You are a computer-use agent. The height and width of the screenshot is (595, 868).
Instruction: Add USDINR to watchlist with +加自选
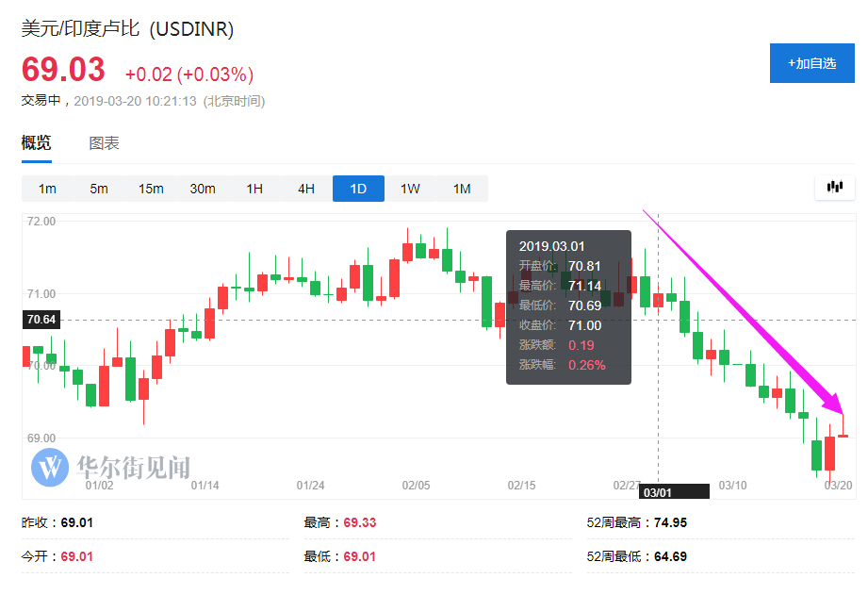[x=811, y=63]
